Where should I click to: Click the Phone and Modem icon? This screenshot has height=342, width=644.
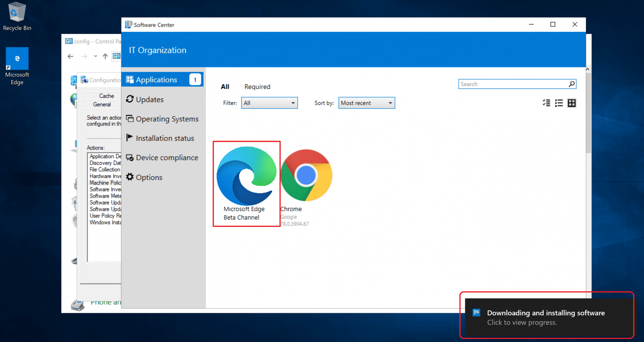(x=78, y=305)
